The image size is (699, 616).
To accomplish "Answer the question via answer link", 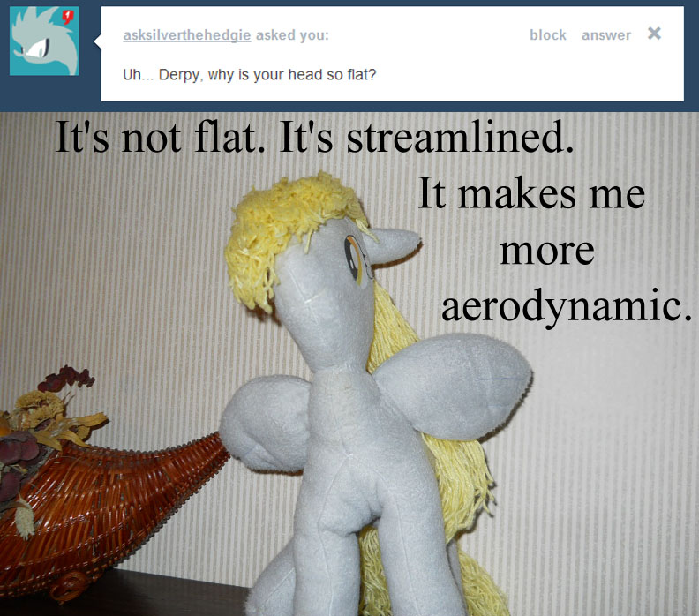I will [606, 35].
